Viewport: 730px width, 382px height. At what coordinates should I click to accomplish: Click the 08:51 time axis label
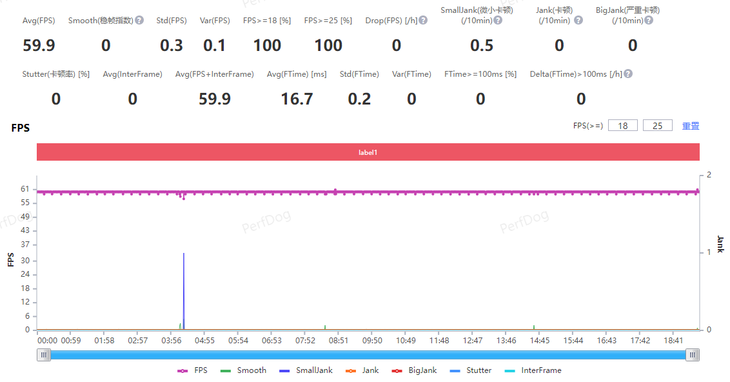click(x=338, y=341)
